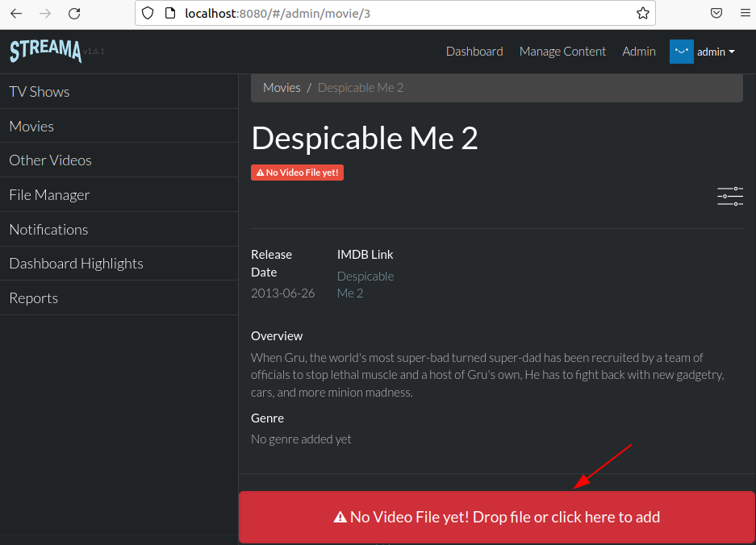756x545 pixels.
Task: Click the shield tracking protection icon
Action: [x=148, y=14]
